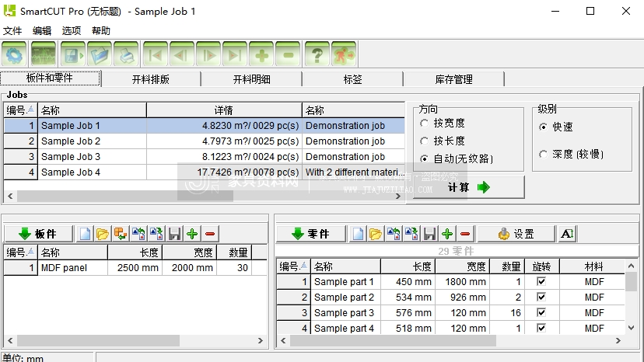Create new panel list with blank page icon

tap(85, 234)
